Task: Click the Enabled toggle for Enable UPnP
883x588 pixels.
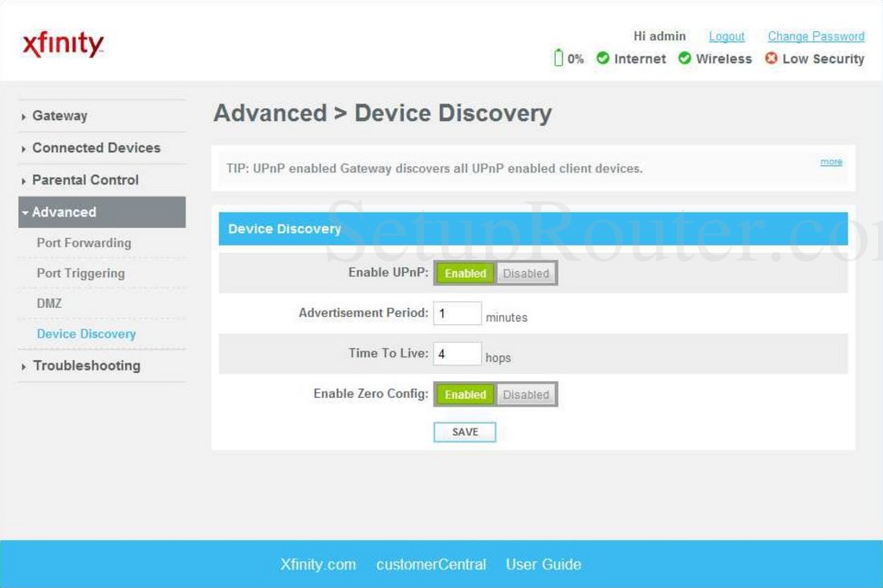Action: click(464, 273)
